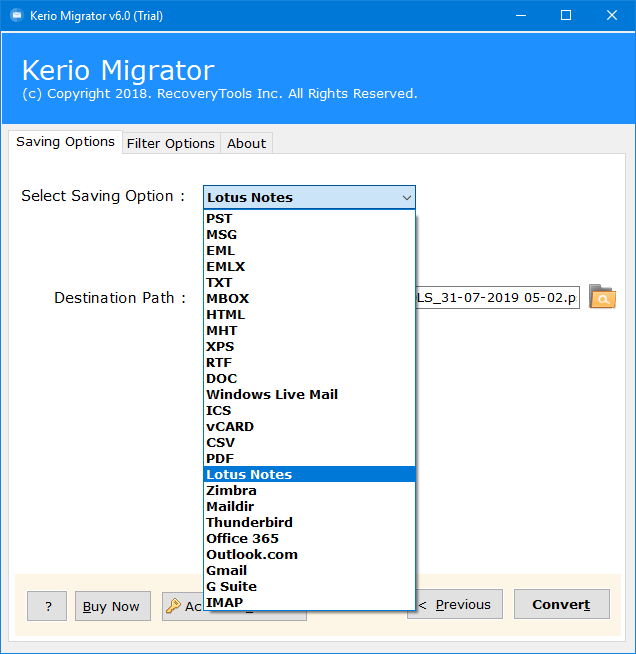Screen dimensions: 636x654
Task: Click the Kerio Migrator app icon in title bar
Action: 17,15
